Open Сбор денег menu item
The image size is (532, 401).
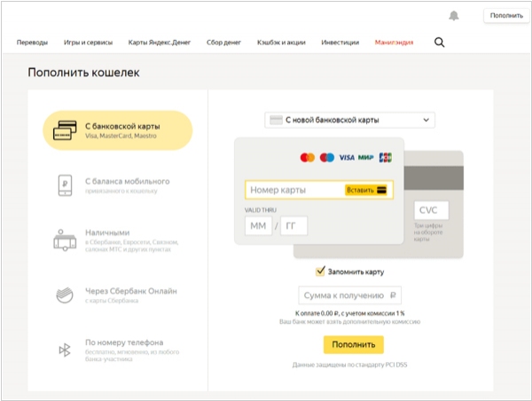click(224, 43)
